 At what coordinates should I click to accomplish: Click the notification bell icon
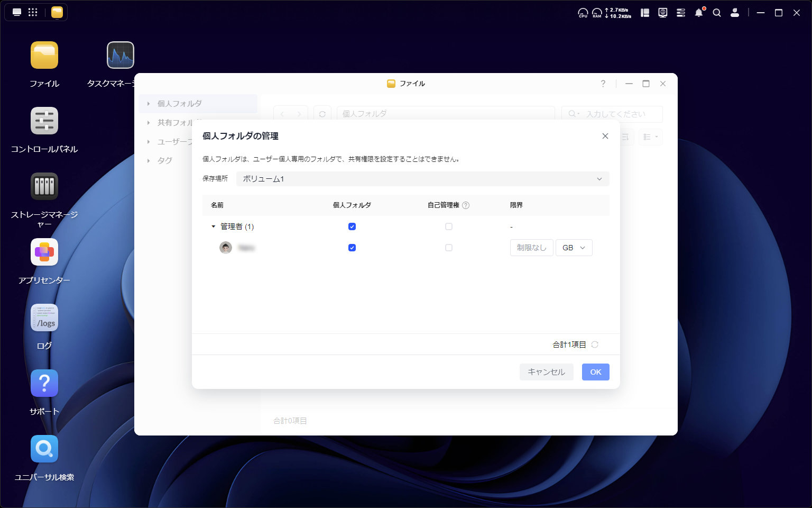click(699, 13)
